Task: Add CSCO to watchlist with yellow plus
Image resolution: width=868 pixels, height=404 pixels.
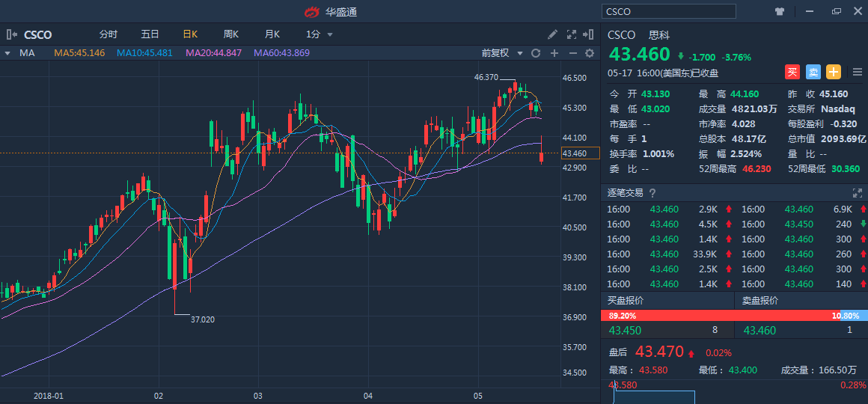Action: (834, 72)
